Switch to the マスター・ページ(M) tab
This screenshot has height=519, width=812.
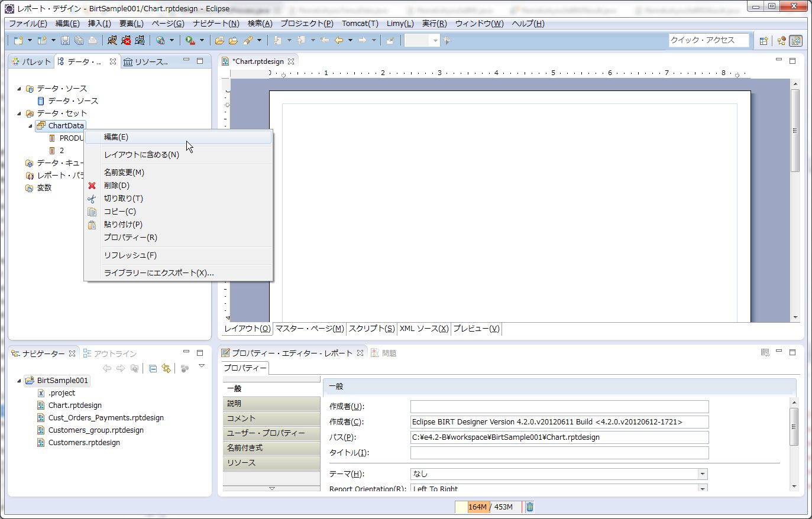click(x=309, y=329)
